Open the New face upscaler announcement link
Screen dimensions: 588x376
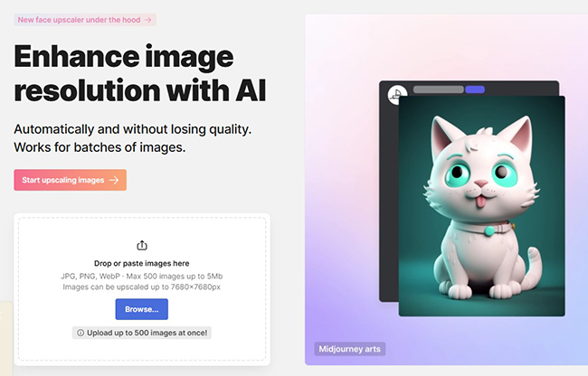point(85,20)
